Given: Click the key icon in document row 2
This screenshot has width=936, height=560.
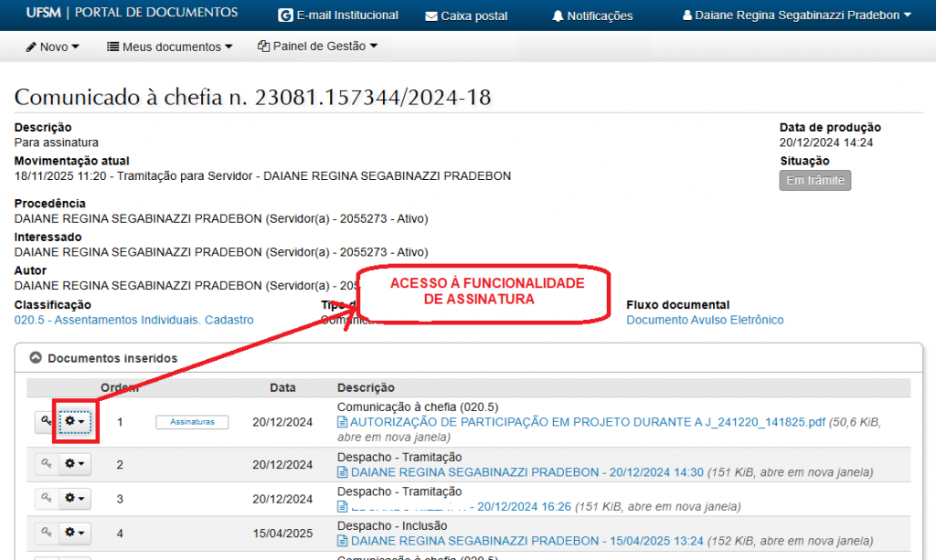Looking at the screenshot, I should pos(46,464).
